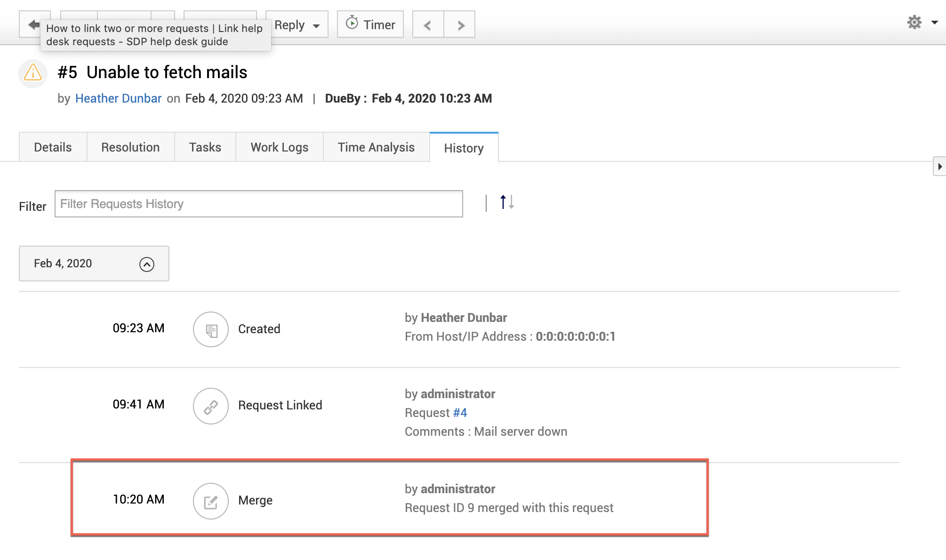Click the warning triangle request icon
Screen dimensions: 946x560
[33, 73]
